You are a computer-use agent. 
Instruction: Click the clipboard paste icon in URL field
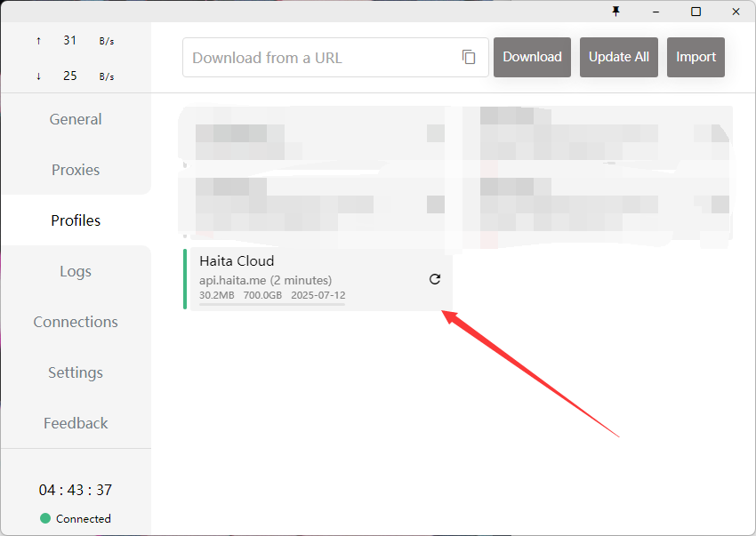coord(469,57)
